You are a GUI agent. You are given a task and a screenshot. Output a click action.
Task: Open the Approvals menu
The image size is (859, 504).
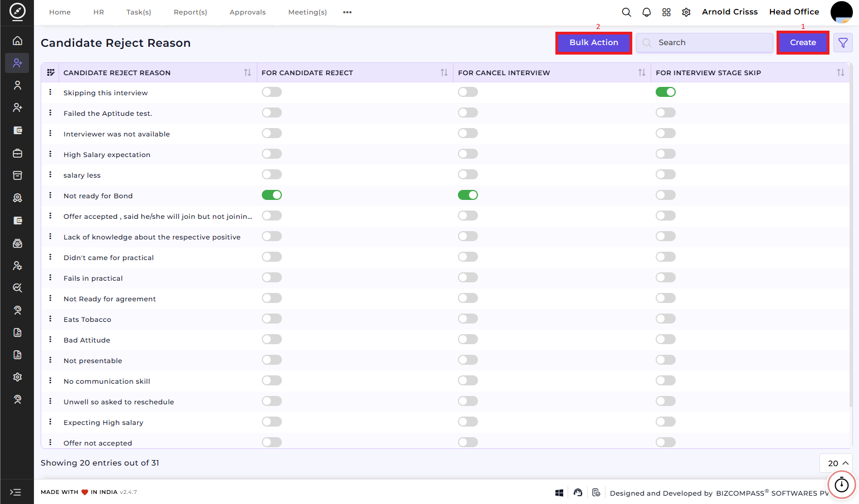click(248, 12)
